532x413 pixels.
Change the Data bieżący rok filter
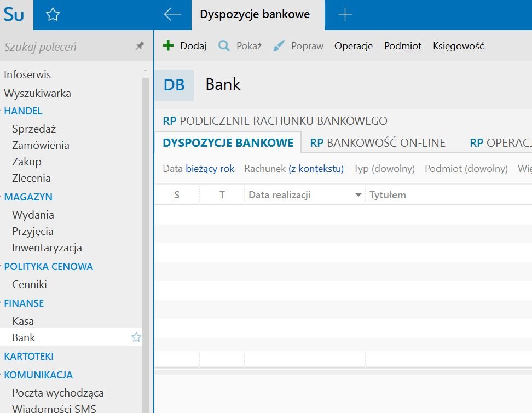210,169
